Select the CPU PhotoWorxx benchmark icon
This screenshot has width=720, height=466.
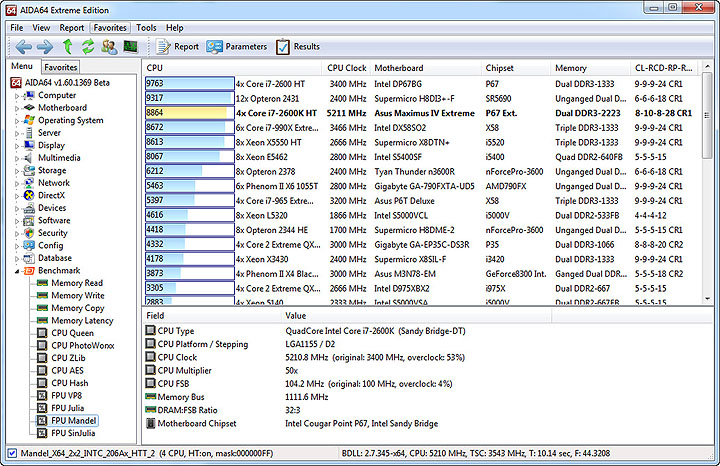pyautogui.click(x=42, y=345)
